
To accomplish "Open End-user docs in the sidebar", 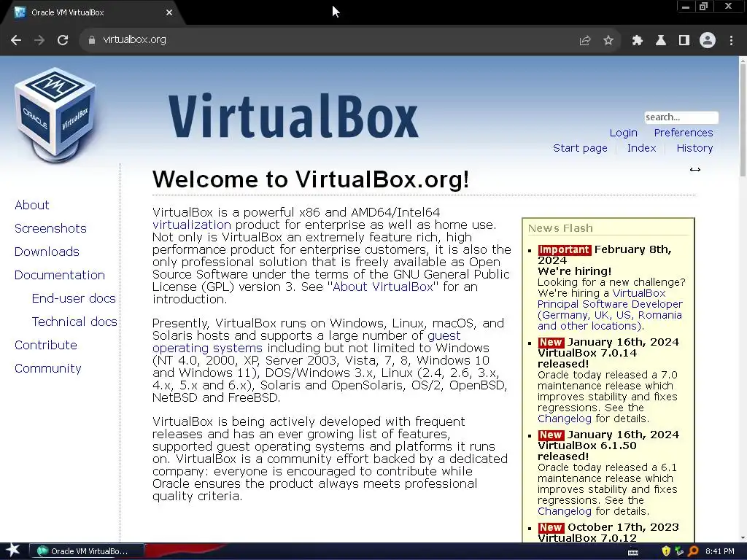I will point(74,298).
